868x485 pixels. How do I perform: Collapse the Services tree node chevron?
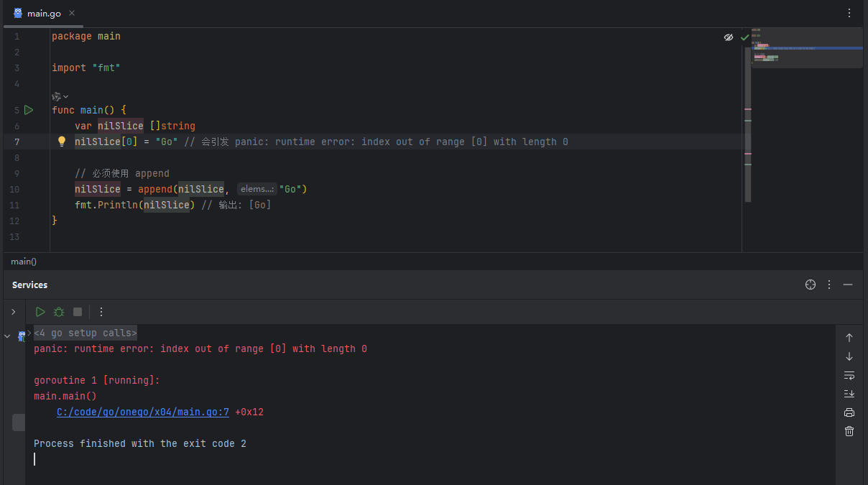tap(8, 336)
